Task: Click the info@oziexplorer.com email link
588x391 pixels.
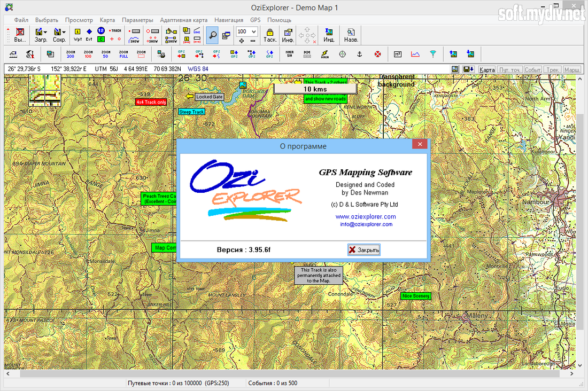Action: [366, 224]
